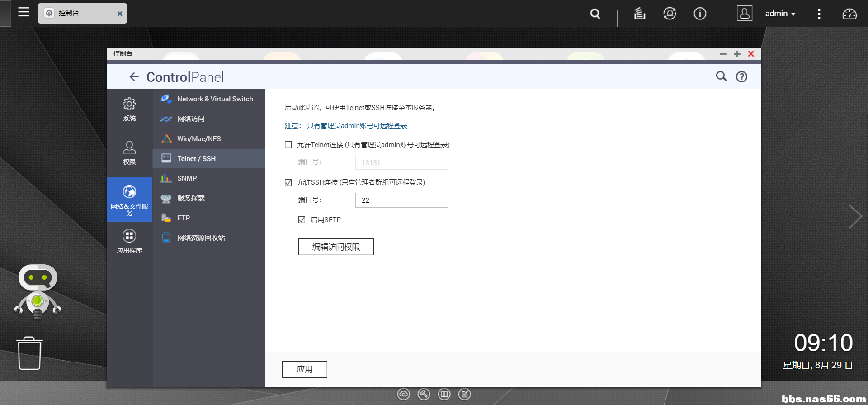
Task: Enable the allow Telnet connection checkbox
Action: [288, 145]
